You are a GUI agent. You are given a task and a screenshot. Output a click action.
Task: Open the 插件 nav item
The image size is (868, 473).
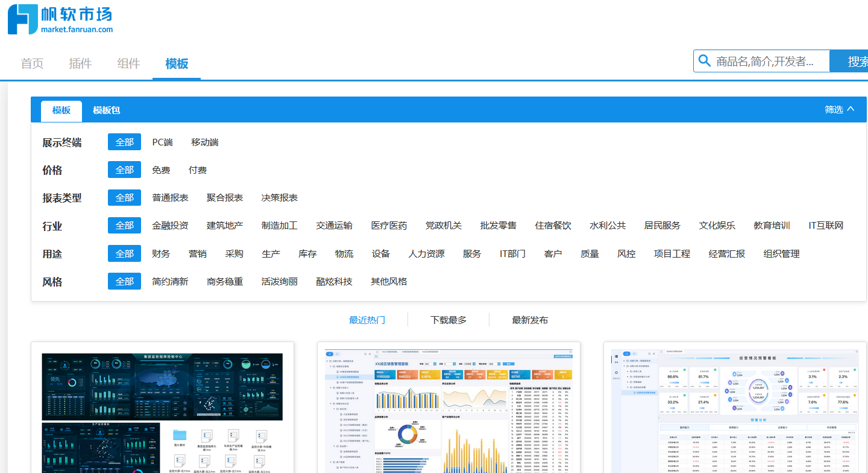click(x=80, y=63)
